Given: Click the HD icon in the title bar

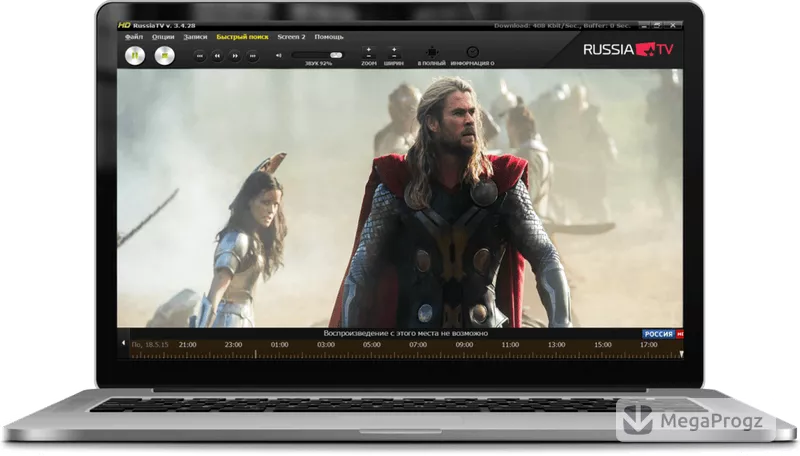Looking at the screenshot, I should (124, 25).
